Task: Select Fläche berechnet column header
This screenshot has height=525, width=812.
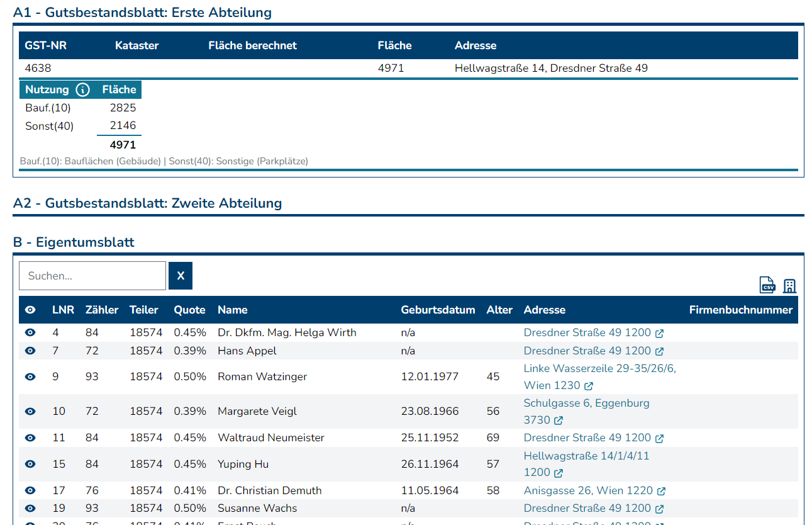Action: click(252, 45)
